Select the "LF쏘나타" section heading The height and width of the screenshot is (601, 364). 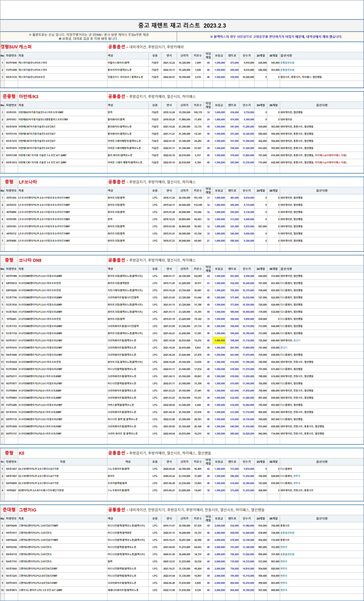(x=28, y=182)
